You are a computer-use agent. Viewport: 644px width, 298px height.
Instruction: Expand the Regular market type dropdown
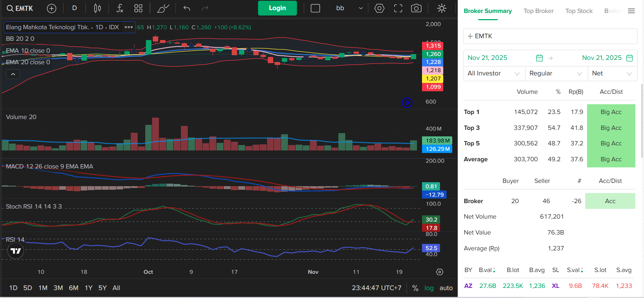point(556,74)
